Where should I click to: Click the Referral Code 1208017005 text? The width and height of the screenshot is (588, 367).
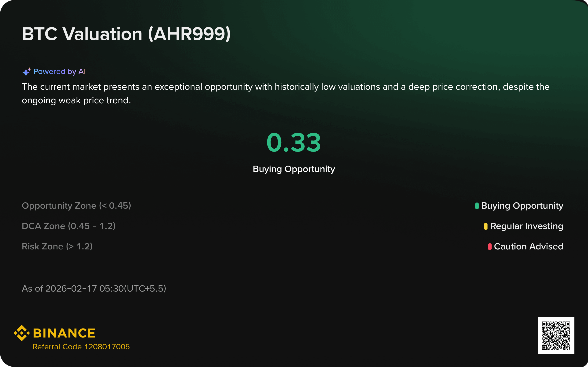pyautogui.click(x=81, y=347)
